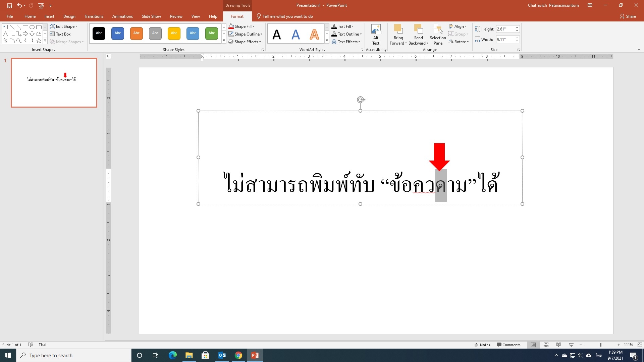The height and width of the screenshot is (362, 644).
Task: Apply the blue WordArt letter style
Action: 296,34
